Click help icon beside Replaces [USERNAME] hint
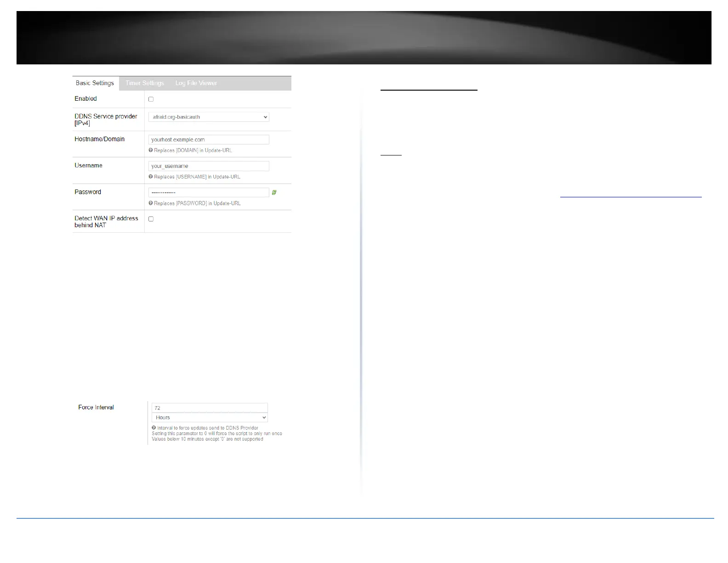The image size is (728, 563). point(151,177)
